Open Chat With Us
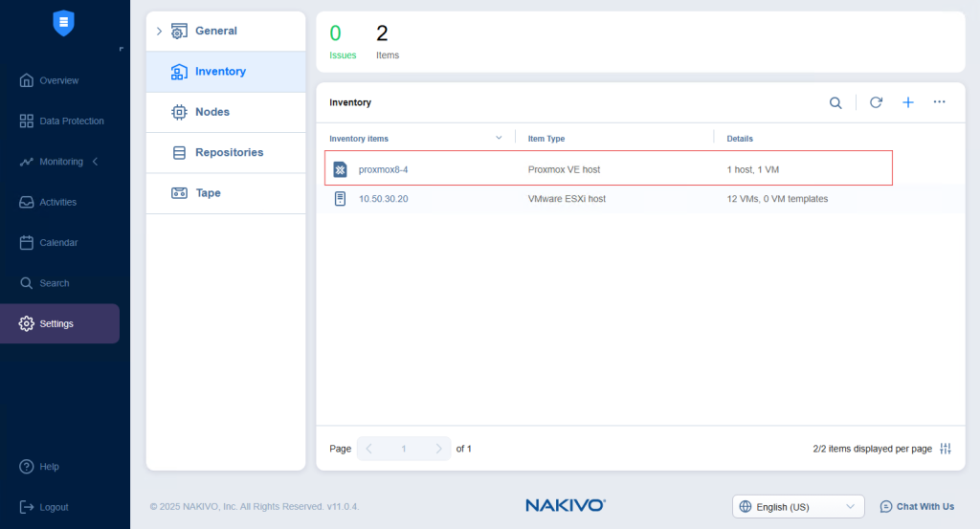 click(917, 506)
